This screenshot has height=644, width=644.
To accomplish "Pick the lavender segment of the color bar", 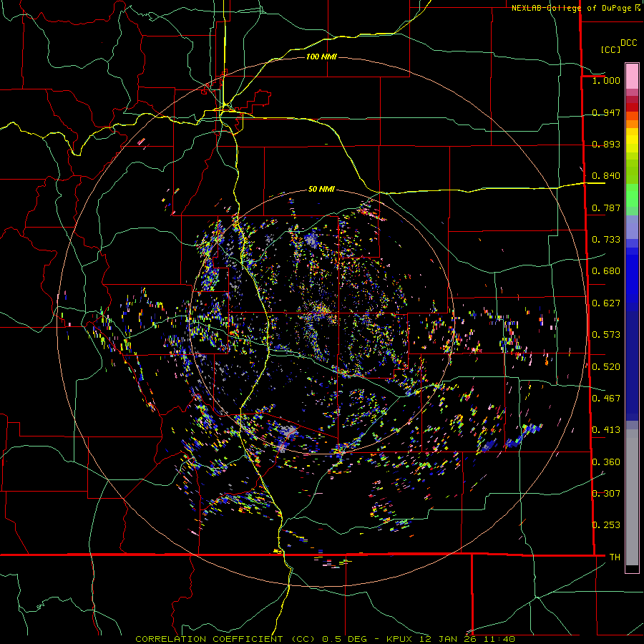I will click(x=632, y=227).
